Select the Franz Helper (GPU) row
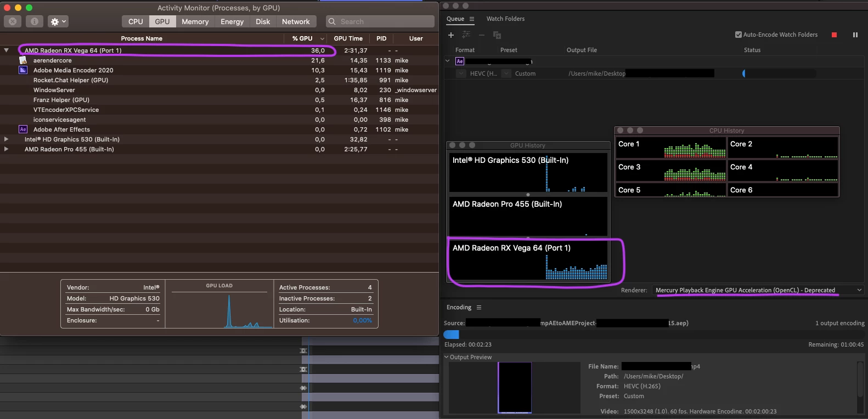 point(219,100)
